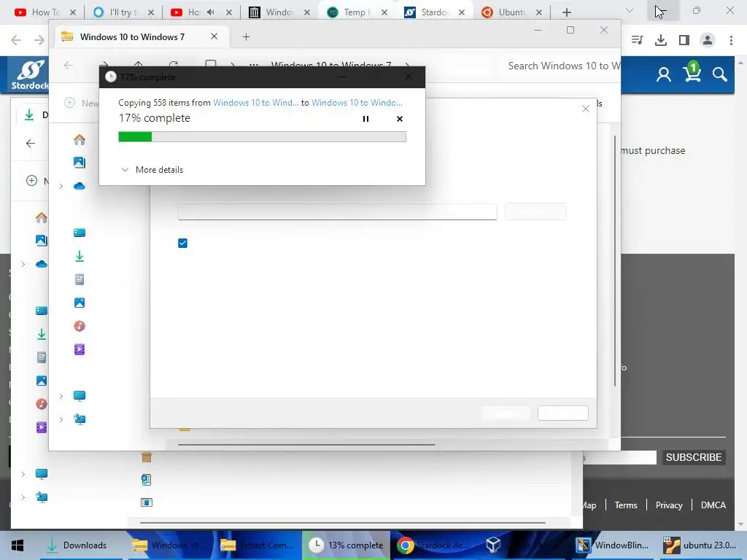
Task: Open the source folder link in copy dialog
Action: pos(256,102)
